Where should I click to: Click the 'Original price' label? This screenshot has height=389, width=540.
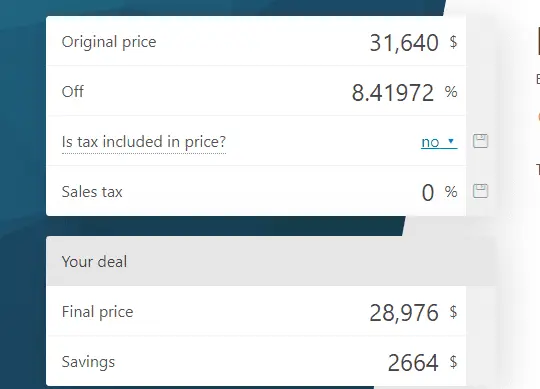[109, 42]
